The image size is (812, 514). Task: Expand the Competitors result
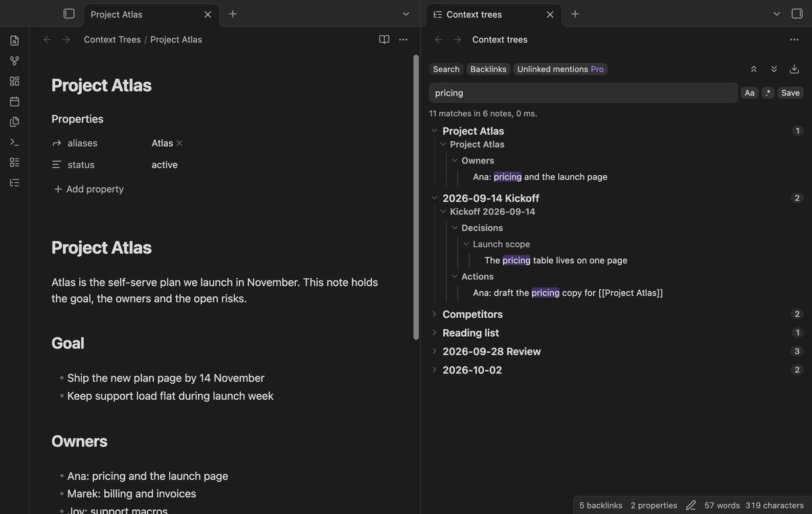coord(434,314)
